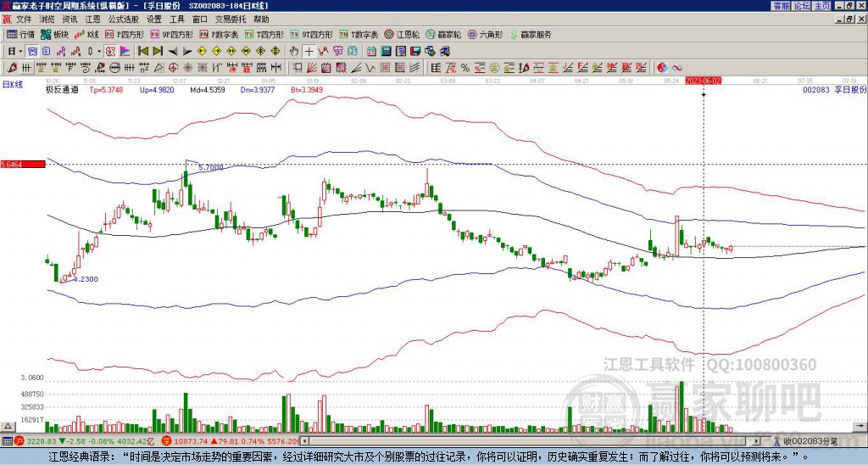This screenshot has height=465, width=868.
Task: Open the 9T四方形 tool
Action: click(311, 34)
